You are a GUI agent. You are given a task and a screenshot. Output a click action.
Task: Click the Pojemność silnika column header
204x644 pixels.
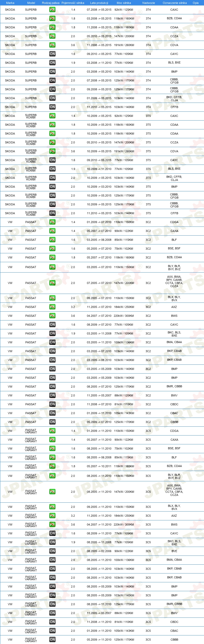(73, 3)
